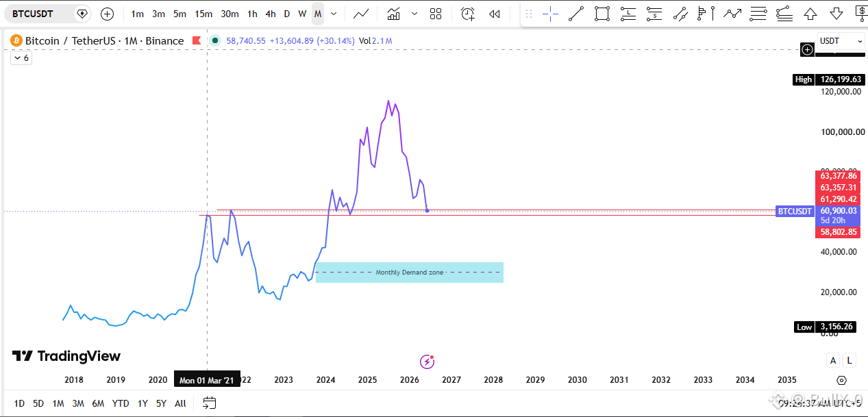Image resolution: width=868 pixels, height=417 pixels.
Task: Open the BTCUSDT symbol search box
Action: coord(49,14)
